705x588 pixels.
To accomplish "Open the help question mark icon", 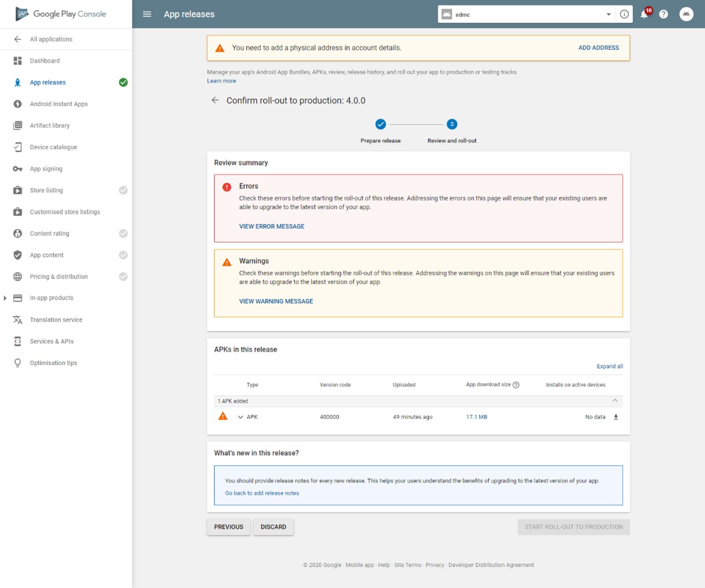I will pos(663,14).
